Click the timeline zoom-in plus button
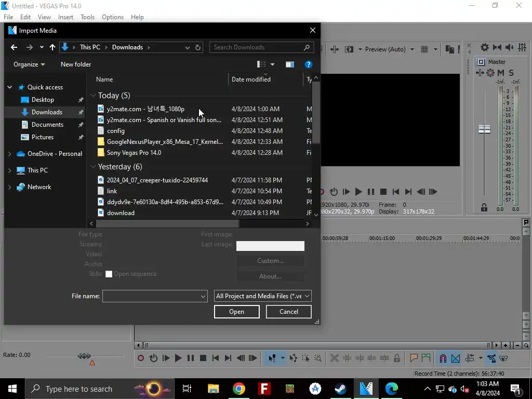Viewport: 532px width, 399px height. (x=506, y=345)
